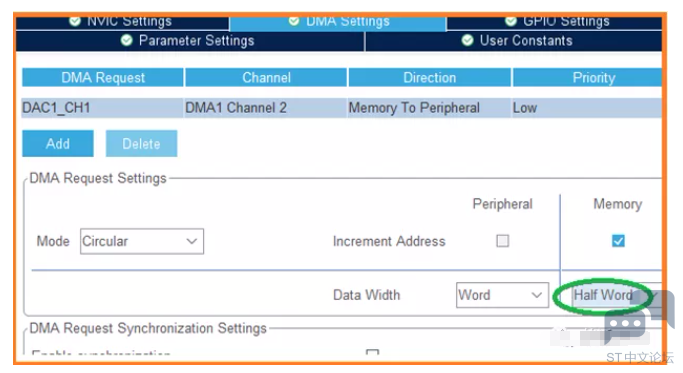The width and height of the screenshot is (683, 373).
Task: Open the NVIC Settings tab
Action: click(x=122, y=23)
